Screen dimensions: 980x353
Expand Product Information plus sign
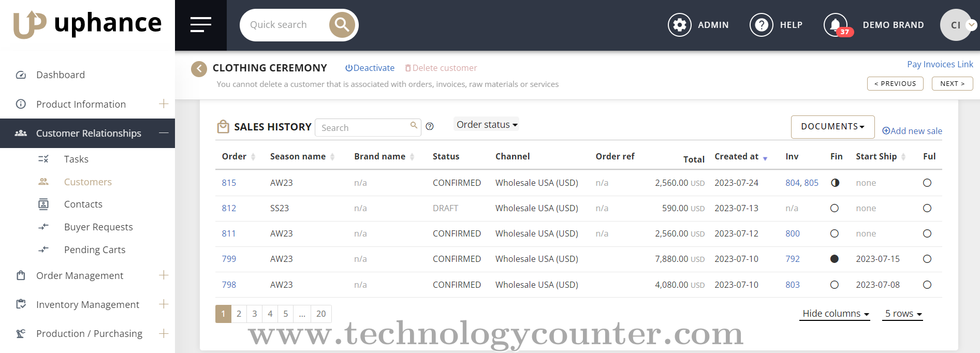[x=164, y=104]
